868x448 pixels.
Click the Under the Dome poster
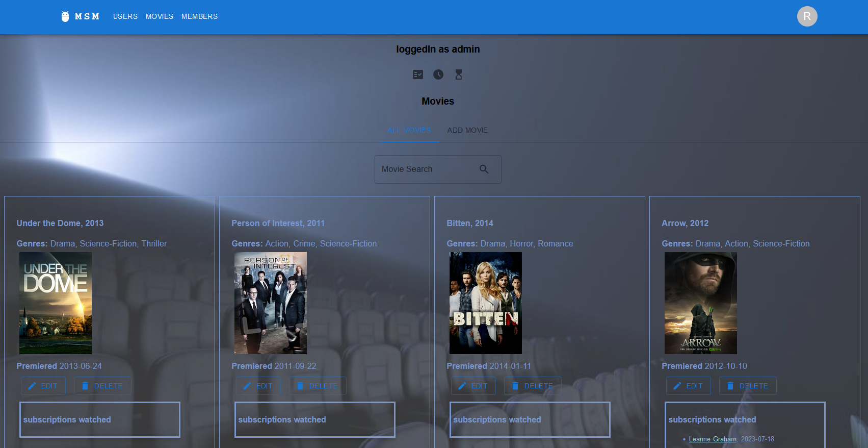[56, 303]
